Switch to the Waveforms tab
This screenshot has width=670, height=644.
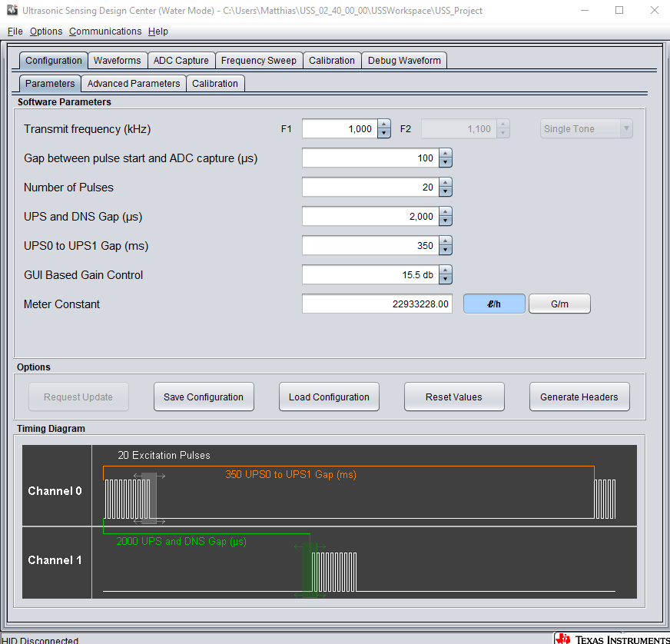pos(117,60)
